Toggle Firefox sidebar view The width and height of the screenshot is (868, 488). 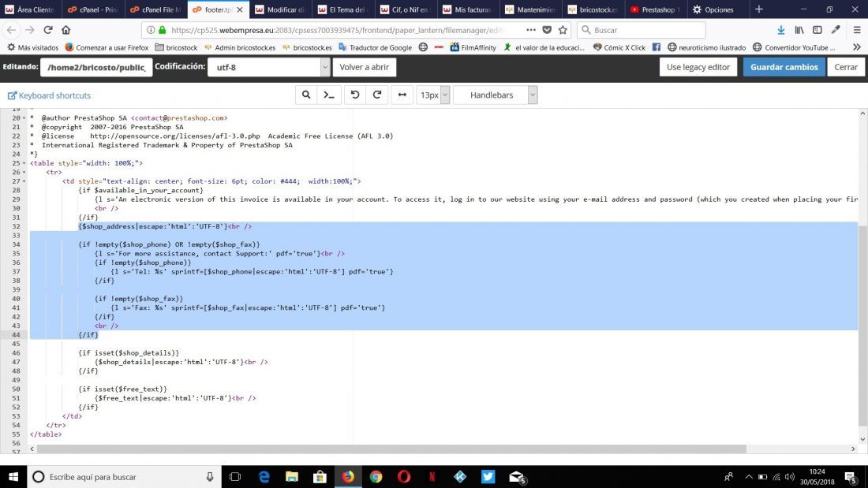817,30
